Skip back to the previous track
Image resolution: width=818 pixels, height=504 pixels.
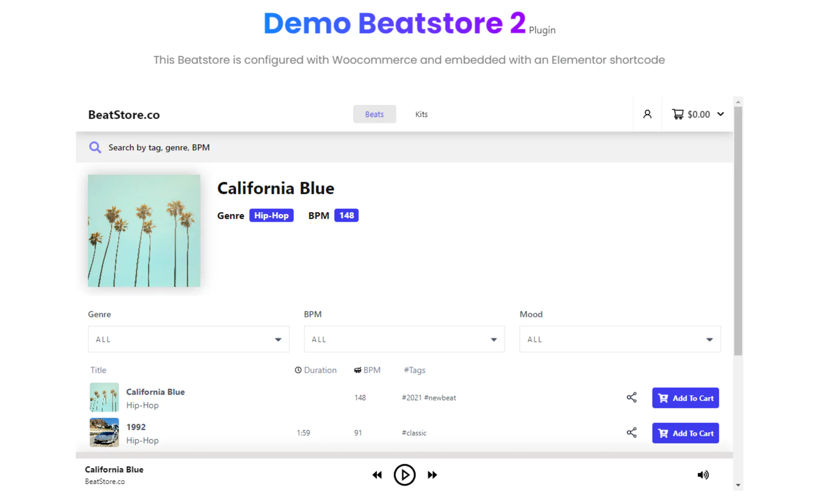(377, 475)
